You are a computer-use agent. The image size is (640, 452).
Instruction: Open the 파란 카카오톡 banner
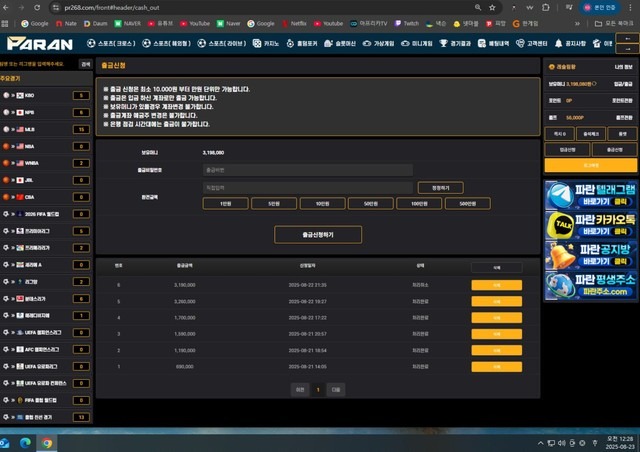(591, 225)
